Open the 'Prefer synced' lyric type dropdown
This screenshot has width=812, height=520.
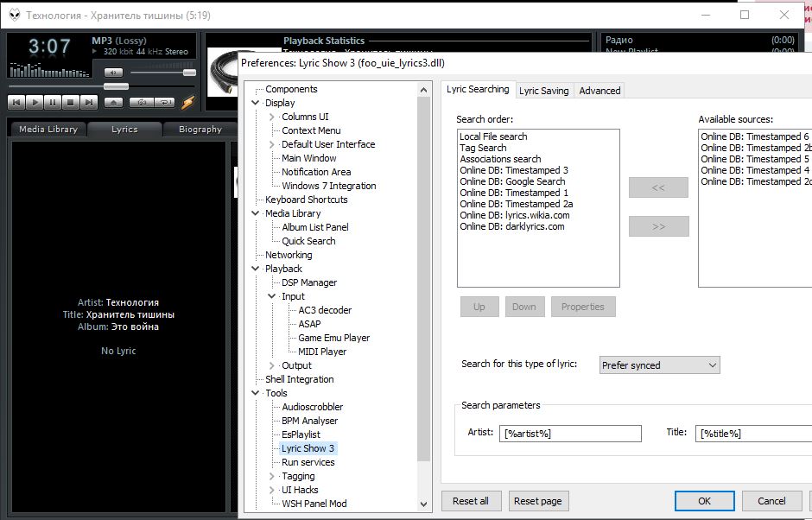pyautogui.click(x=660, y=365)
